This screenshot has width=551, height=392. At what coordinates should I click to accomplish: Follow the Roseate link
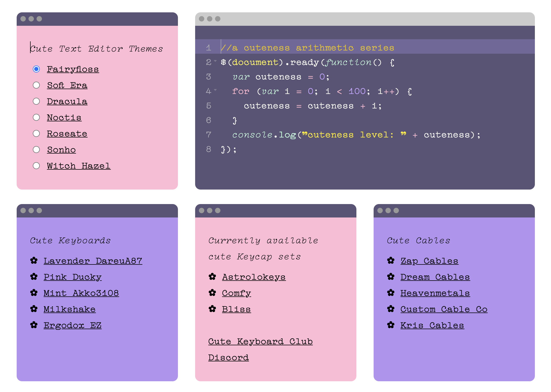[67, 134]
